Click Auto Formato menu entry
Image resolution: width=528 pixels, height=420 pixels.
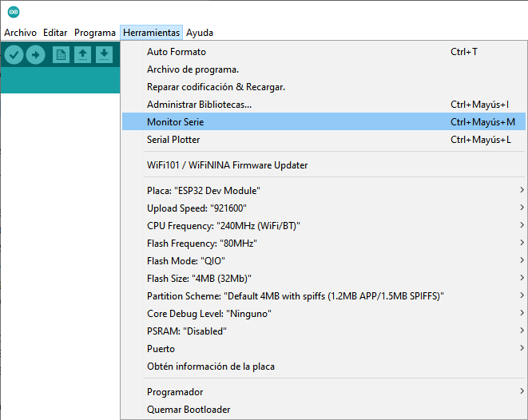324,52
